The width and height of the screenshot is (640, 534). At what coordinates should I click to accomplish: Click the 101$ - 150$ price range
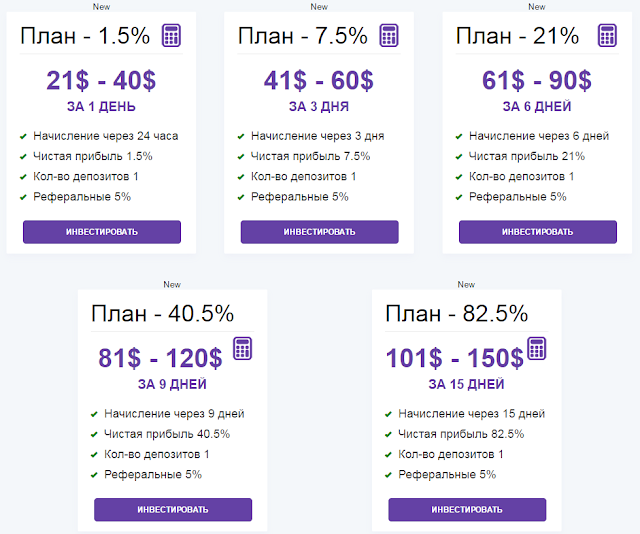pos(455,358)
